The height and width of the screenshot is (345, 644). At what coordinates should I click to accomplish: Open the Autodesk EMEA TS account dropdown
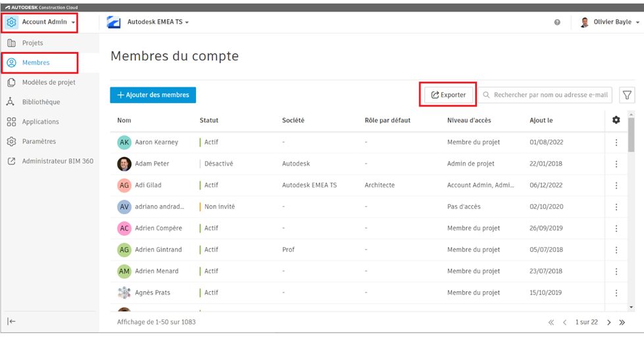click(158, 22)
